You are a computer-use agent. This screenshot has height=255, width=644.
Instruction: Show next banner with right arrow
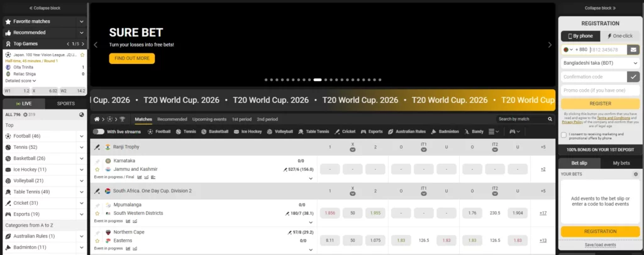(550, 45)
